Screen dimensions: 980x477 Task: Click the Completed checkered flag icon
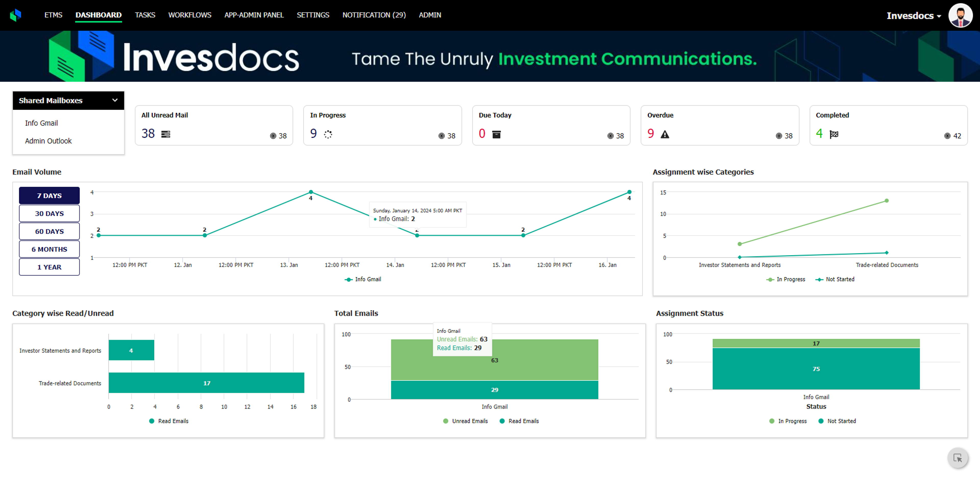click(834, 134)
